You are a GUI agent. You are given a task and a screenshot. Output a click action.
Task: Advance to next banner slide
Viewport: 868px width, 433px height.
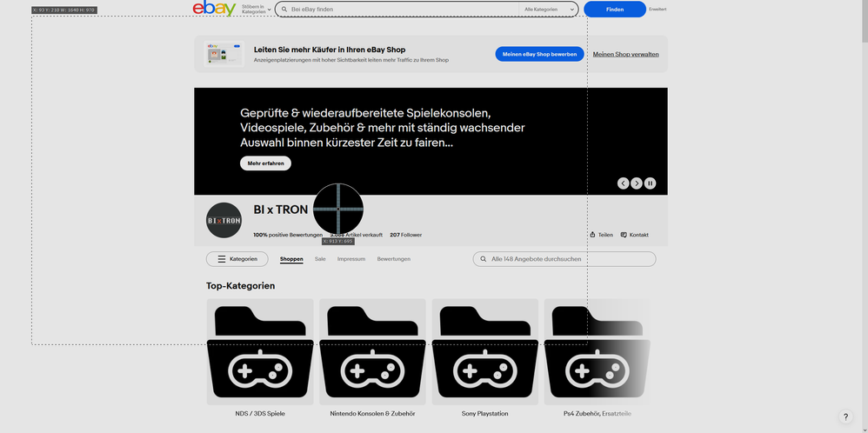tap(637, 183)
